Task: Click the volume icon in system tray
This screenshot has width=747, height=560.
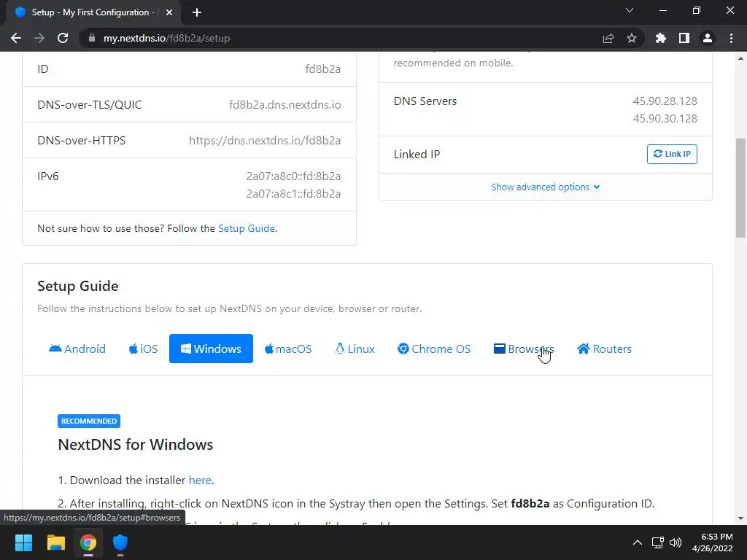Action: (676, 542)
